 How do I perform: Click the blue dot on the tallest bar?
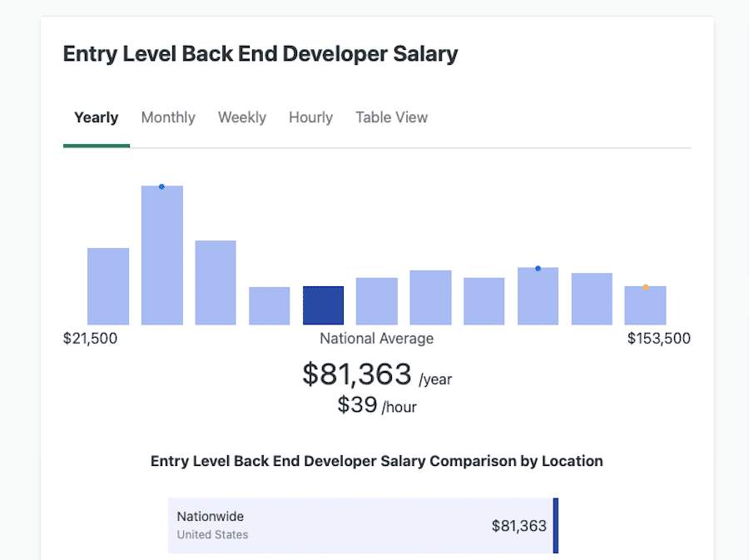[161, 186]
